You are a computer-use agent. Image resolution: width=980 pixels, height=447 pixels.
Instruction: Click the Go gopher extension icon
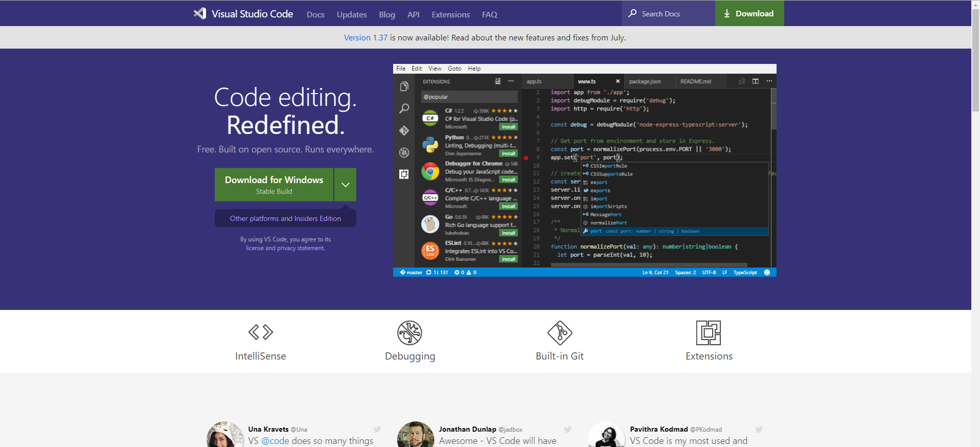(x=430, y=224)
